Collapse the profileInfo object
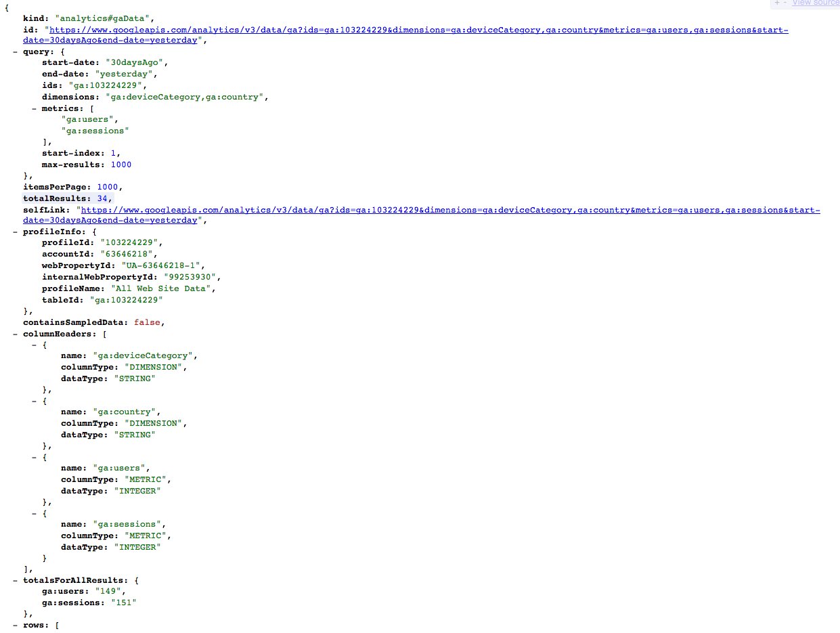The width and height of the screenshot is (840, 633). click(x=16, y=232)
